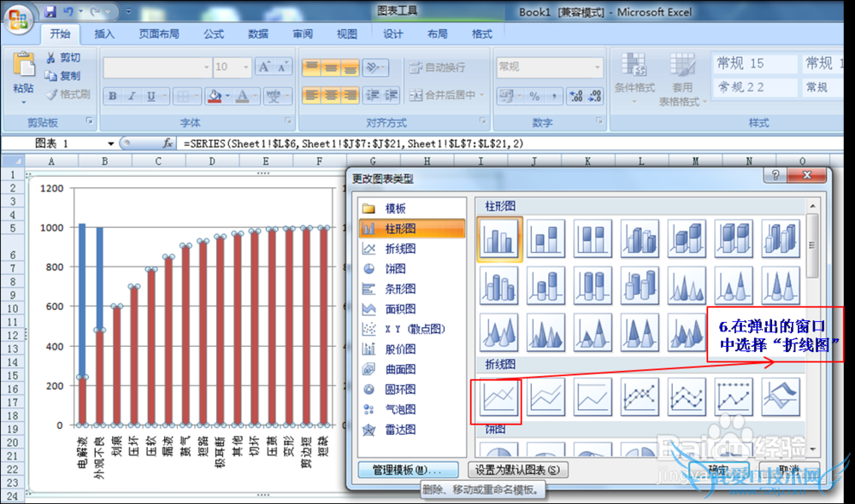Click the Cut (剪切) scissors icon
The height and width of the screenshot is (504, 855).
pos(51,57)
